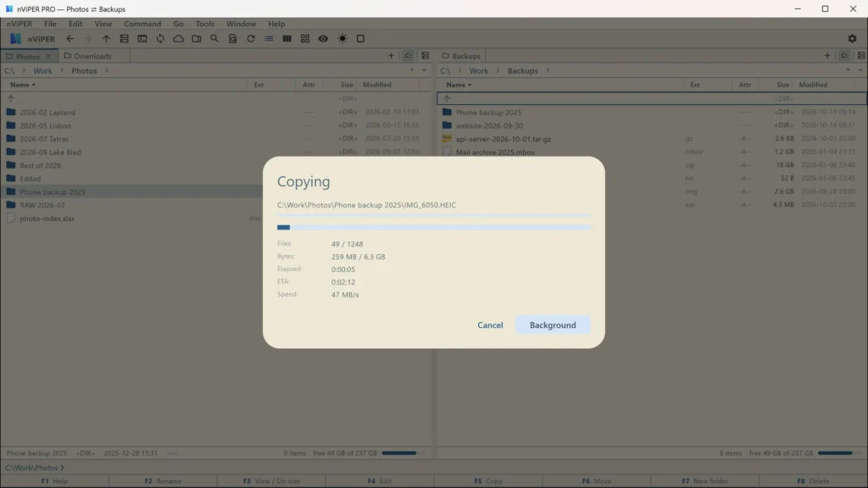The image size is (868, 488).
Task: Toggle the light/dark theme sun icon
Action: pos(342,39)
